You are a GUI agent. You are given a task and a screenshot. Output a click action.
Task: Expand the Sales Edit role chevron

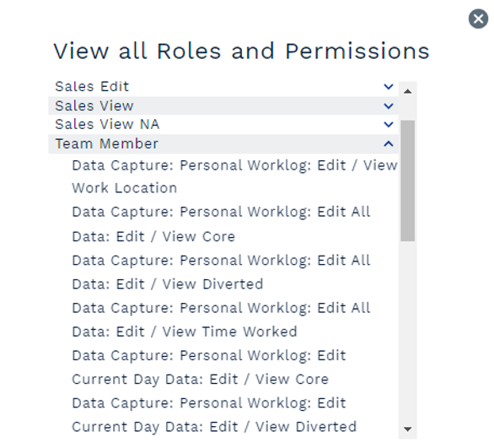tap(389, 87)
